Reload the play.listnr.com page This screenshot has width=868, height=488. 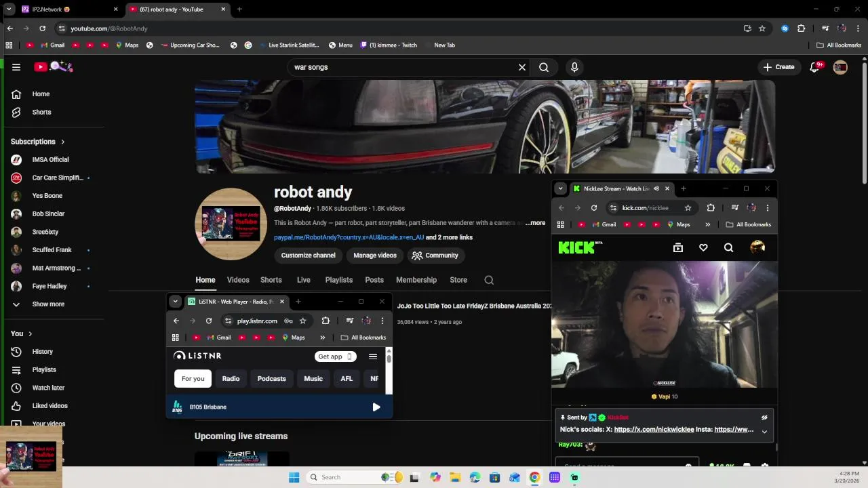point(209,321)
